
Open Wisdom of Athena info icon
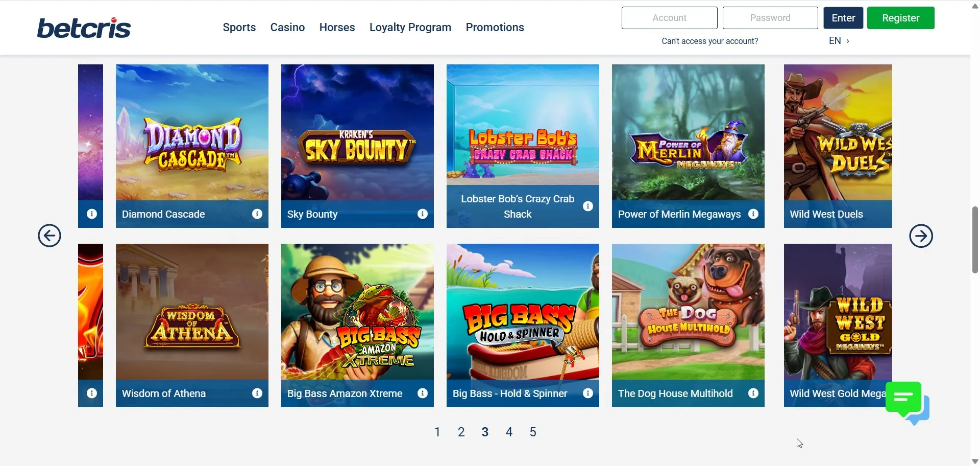pyautogui.click(x=257, y=393)
